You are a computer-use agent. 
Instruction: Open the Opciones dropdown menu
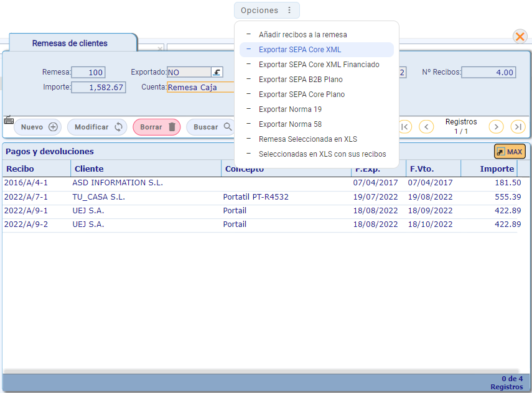(x=266, y=10)
